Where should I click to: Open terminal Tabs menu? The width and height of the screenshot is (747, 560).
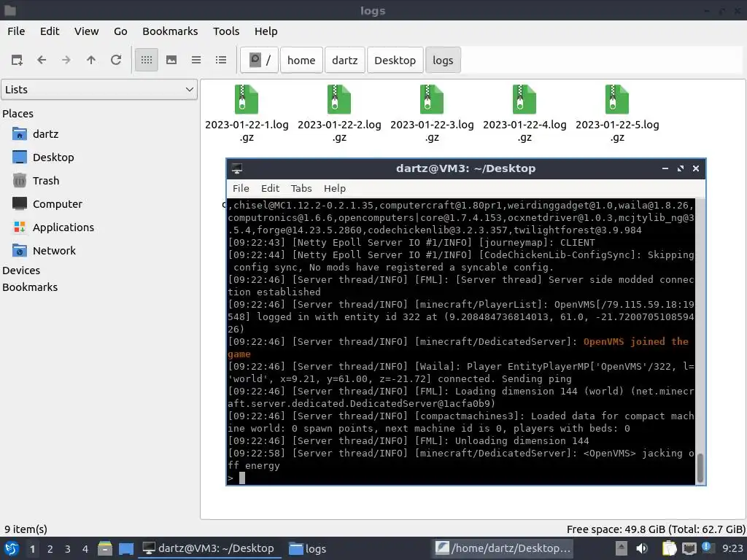point(301,189)
